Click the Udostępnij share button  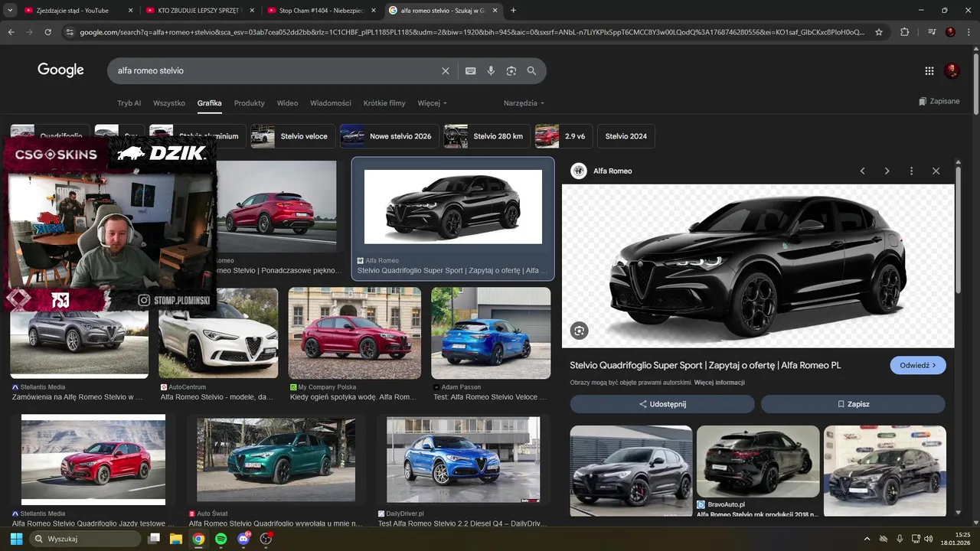click(662, 404)
